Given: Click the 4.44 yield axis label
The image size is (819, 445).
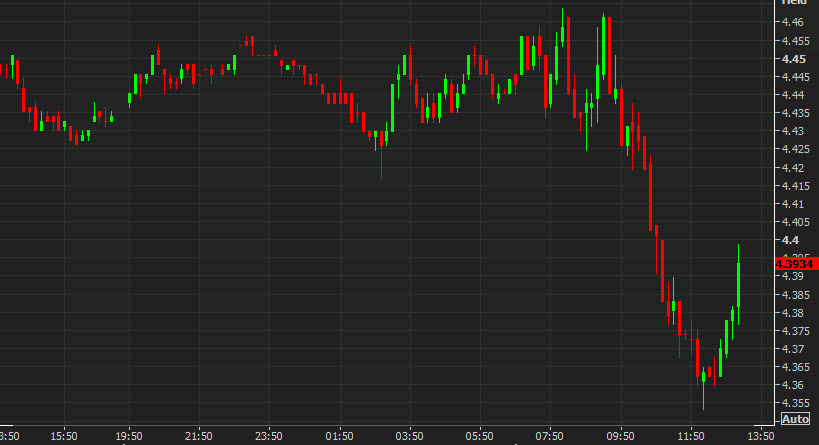Looking at the screenshot, I should 792,95.
